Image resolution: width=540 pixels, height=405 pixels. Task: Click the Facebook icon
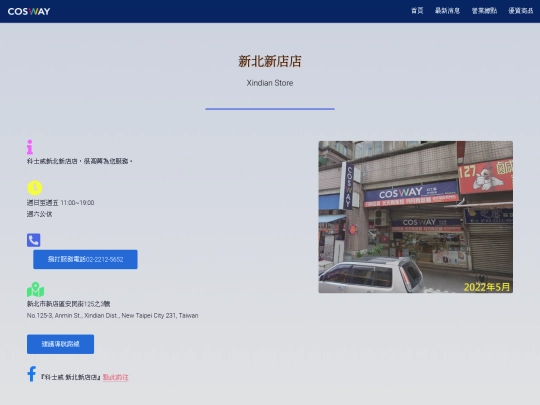point(32,374)
